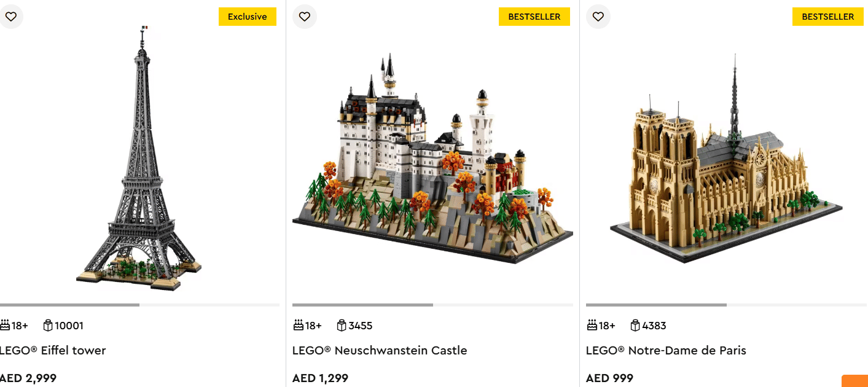The image size is (868, 387).
Task: Open LEGO® Eiffel tower product link
Action: (x=53, y=351)
